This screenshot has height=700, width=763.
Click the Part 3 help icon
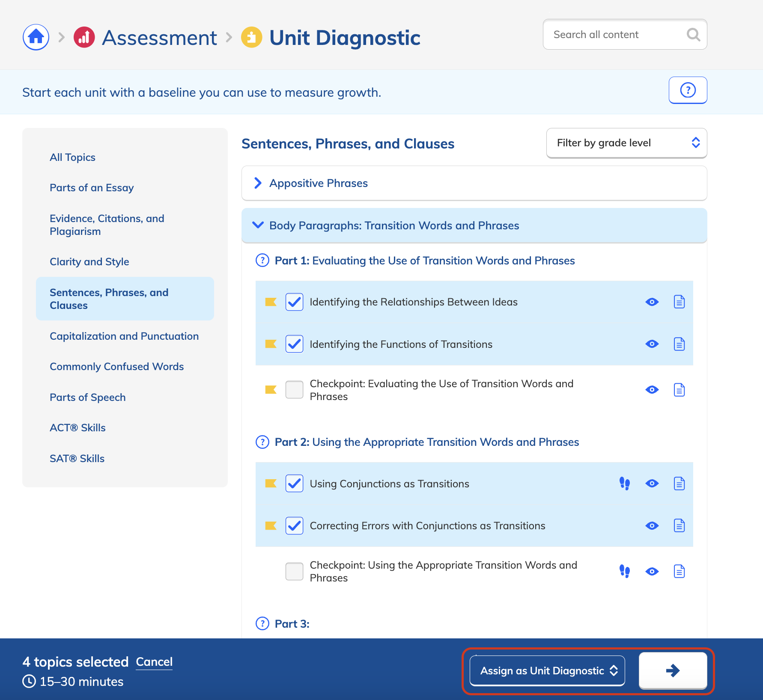click(262, 623)
